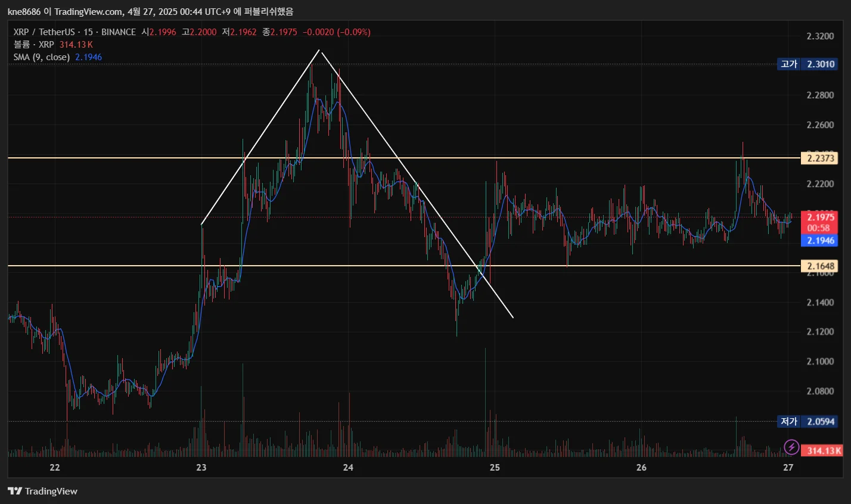The image size is (851, 504).
Task: Click the TradingView logo
Action: (x=43, y=491)
